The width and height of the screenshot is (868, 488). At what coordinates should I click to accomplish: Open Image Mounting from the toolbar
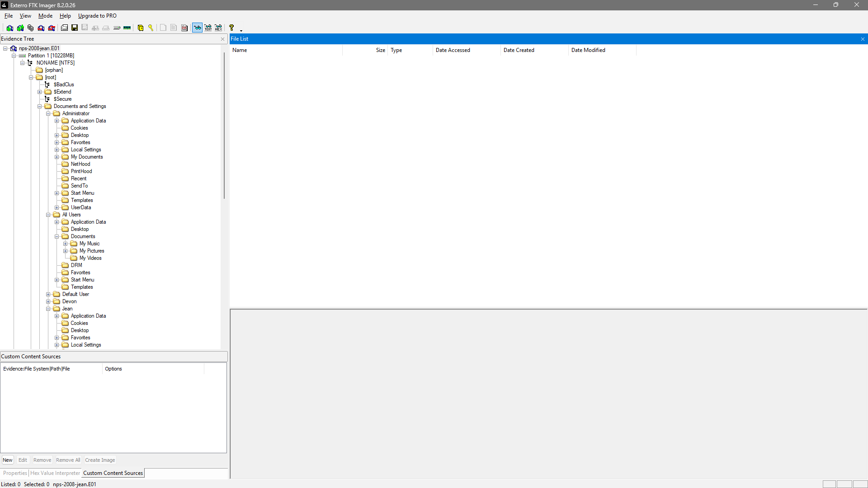pos(30,28)
